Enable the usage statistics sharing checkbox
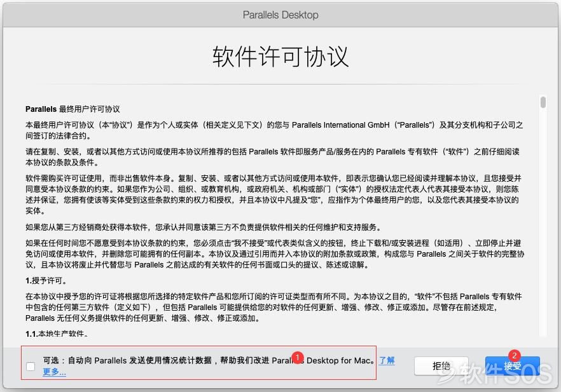This screenshot has height=392, width=561. [x=31, y=367]
